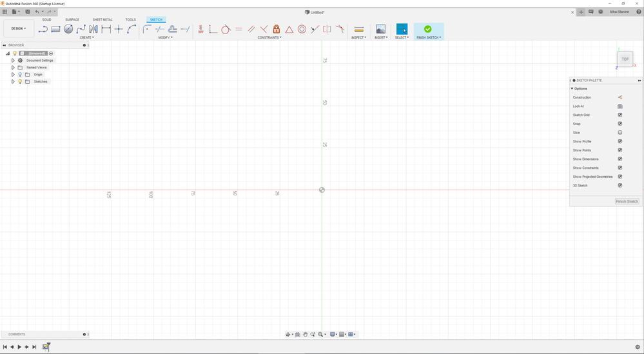Switch to the SKETCH tab
This screenshot has width=644, height=354.
(156, 20)
